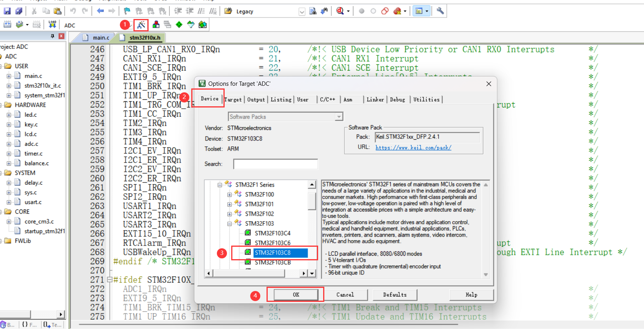Open the Software Packs dropdown in dialog
This screenshot has width=644, height=329.
tap(339, 117)
